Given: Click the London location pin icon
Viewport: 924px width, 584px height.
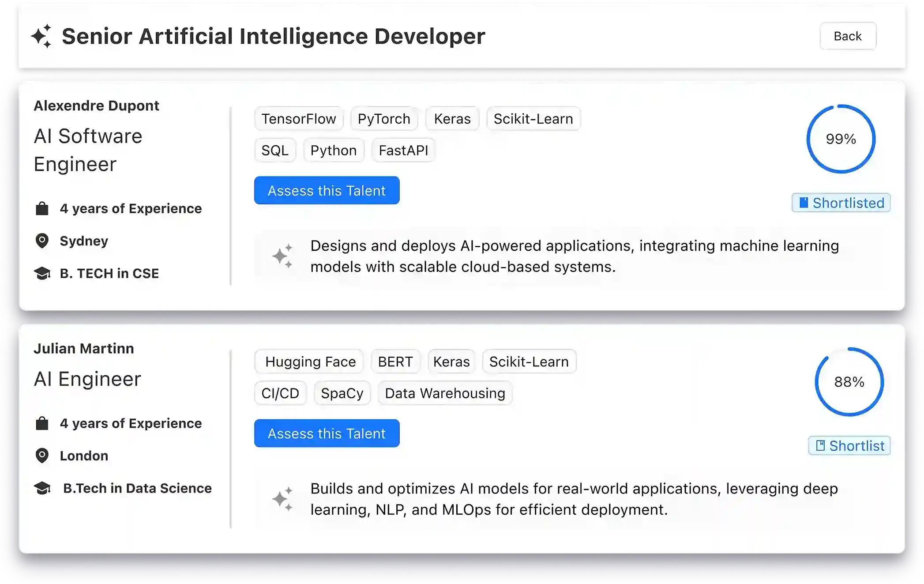Looking at the screenshot, I should tap(42, 456).
